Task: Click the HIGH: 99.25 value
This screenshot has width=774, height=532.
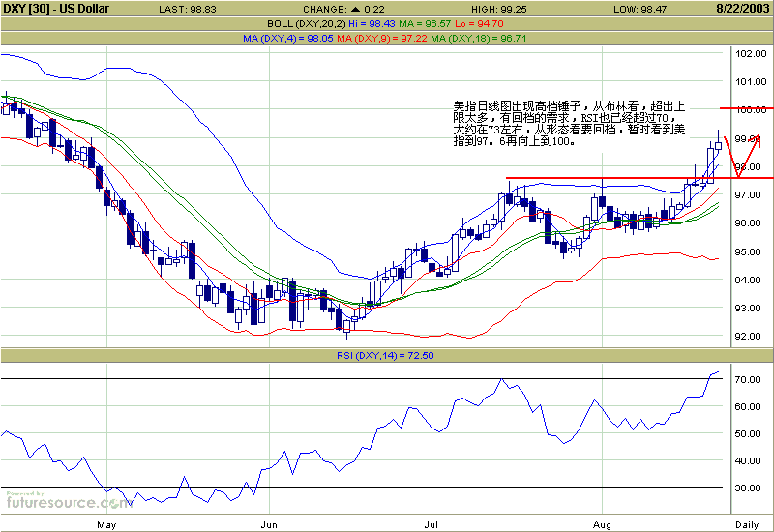Action: point(499,9)
